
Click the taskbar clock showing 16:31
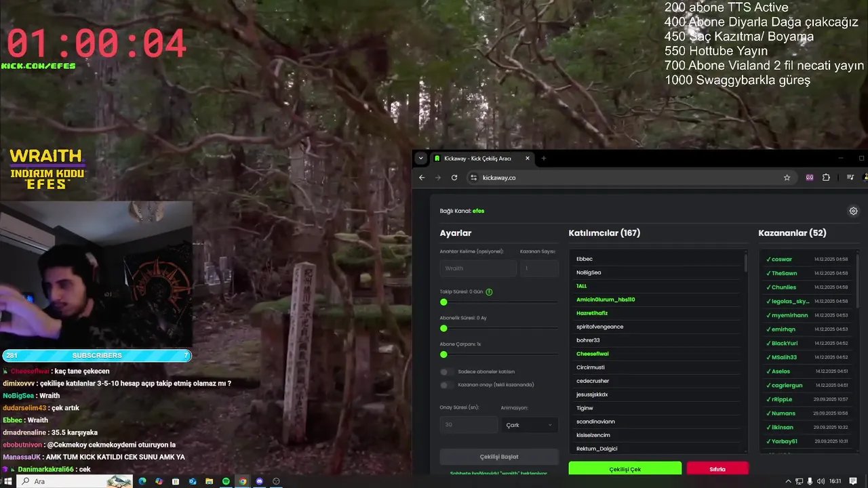click(x=835, y=481)
